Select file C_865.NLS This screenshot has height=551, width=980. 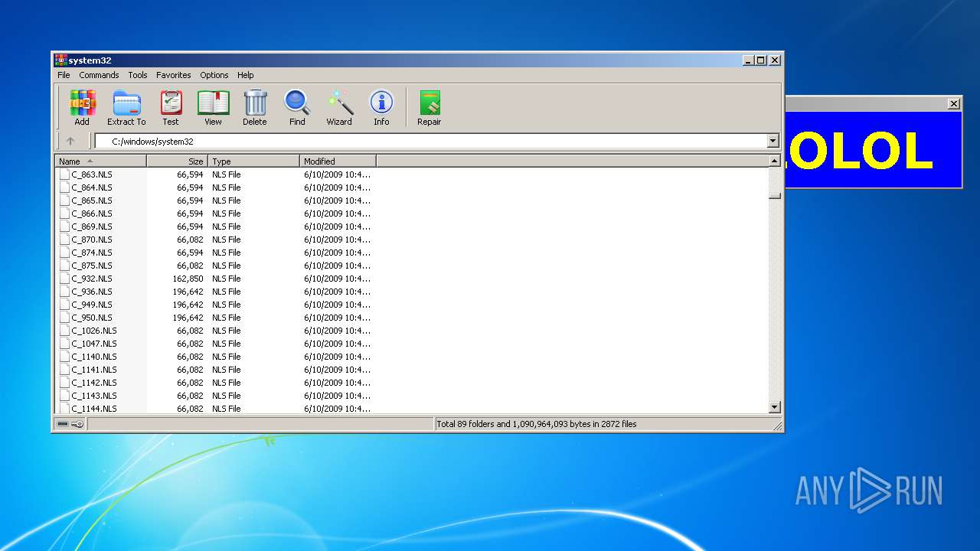coord(92,201)
